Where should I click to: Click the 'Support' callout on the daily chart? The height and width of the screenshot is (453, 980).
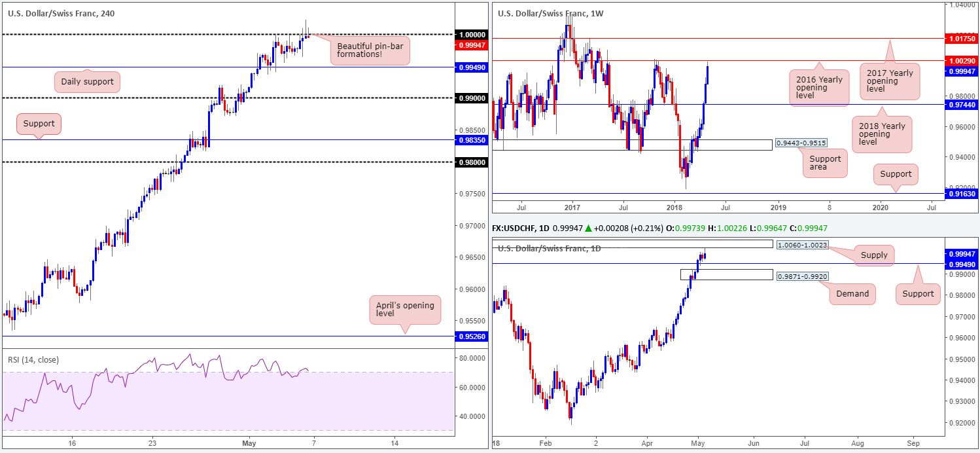pyautogui.click(x=918, y=293)
